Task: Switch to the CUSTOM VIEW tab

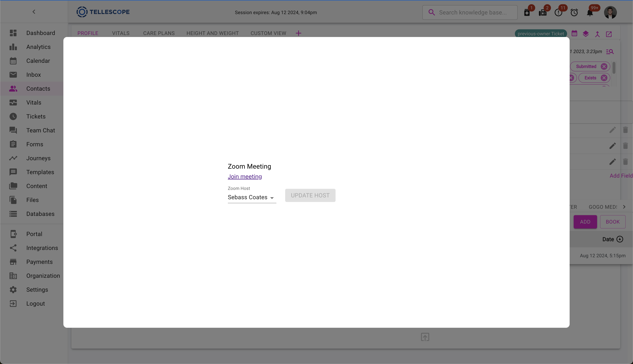Action: [268, 33]
